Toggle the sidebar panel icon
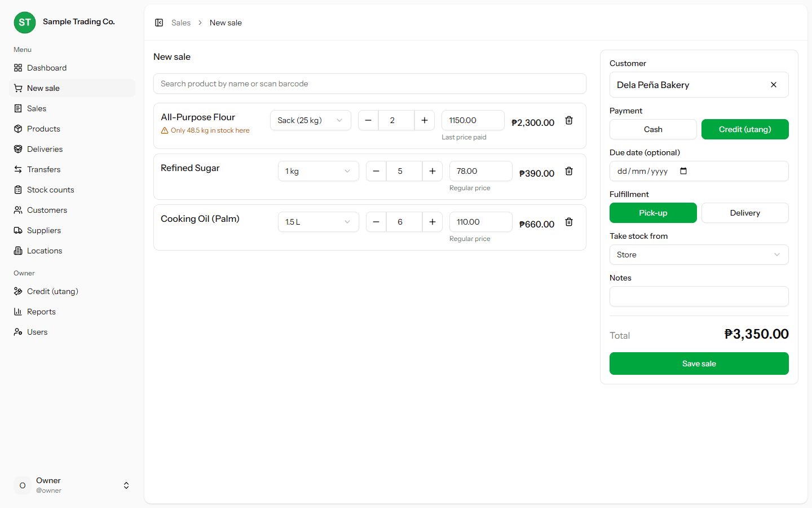Viewport: 812px width, 508px height. pos(159,23)
